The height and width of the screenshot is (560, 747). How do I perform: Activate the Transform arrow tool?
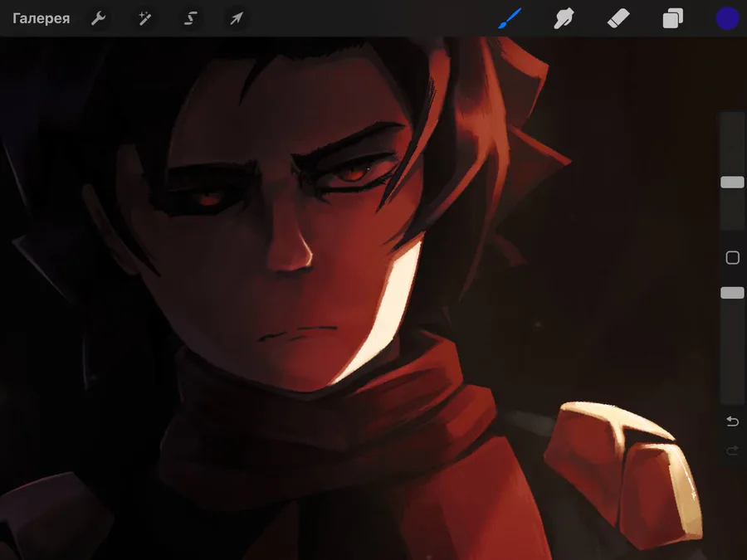pyautogui.click(x=237, y=18)
